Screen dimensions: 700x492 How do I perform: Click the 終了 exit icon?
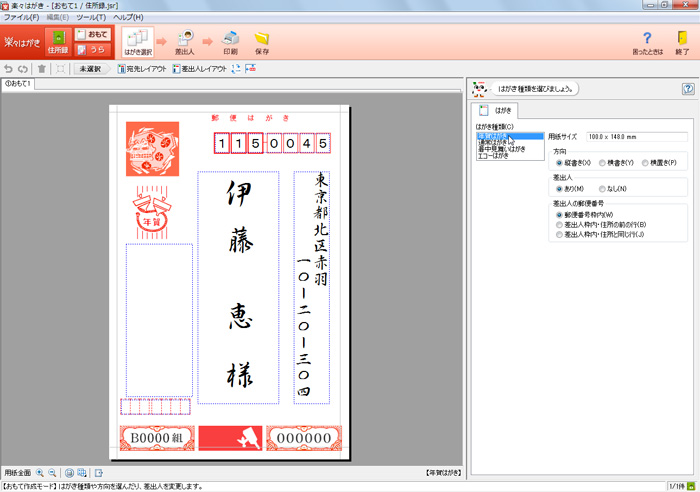(x=682, y=42)
